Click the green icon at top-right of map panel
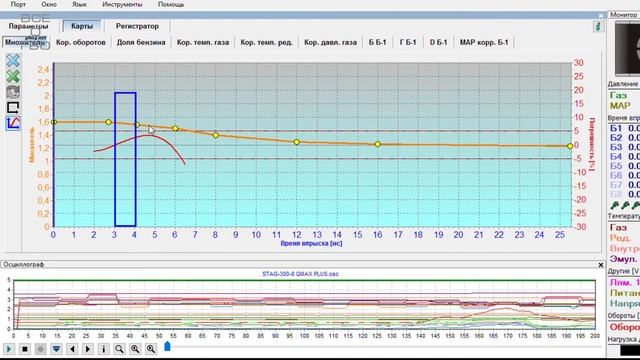640x360 pixels. [x=598, y=27]
